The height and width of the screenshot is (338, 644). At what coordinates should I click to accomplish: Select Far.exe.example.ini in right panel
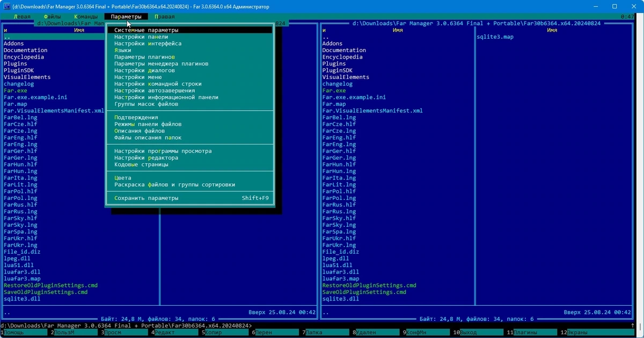pos(354,97)
